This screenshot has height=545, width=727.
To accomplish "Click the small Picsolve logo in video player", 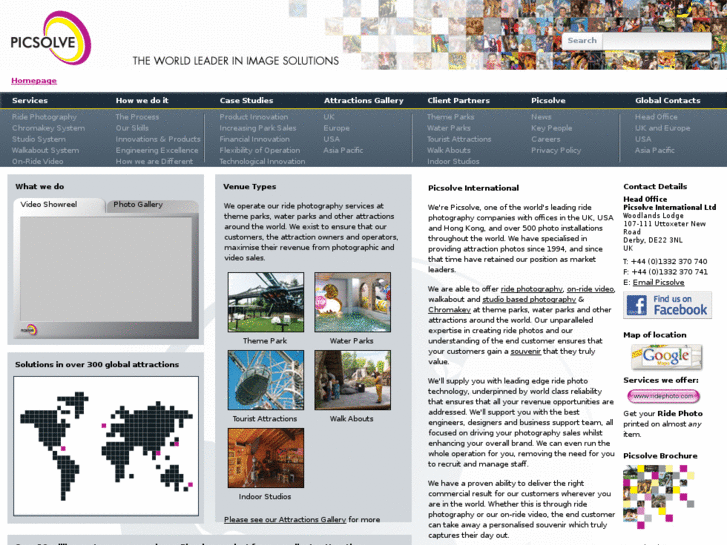I will pos(29,330).
